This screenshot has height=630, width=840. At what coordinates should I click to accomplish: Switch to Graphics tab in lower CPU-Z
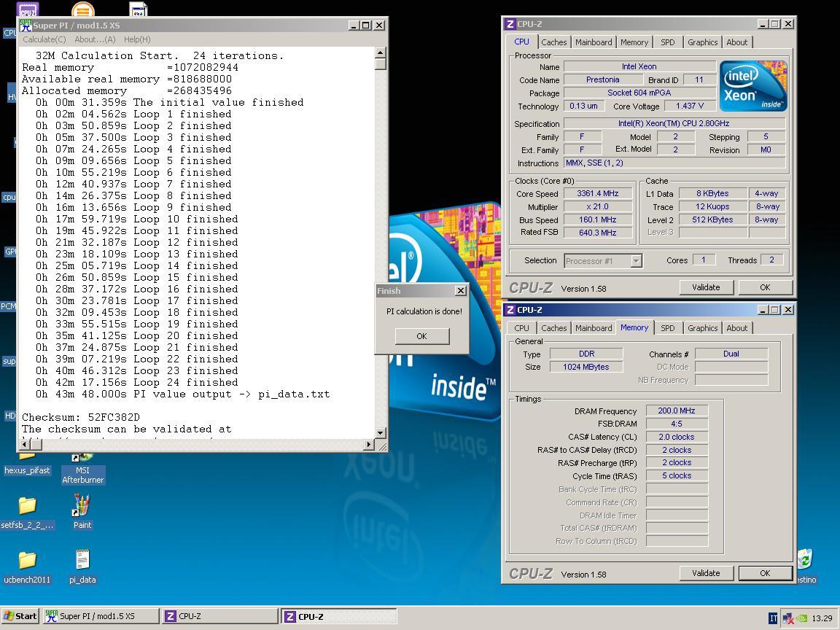[x=702, y=328]
